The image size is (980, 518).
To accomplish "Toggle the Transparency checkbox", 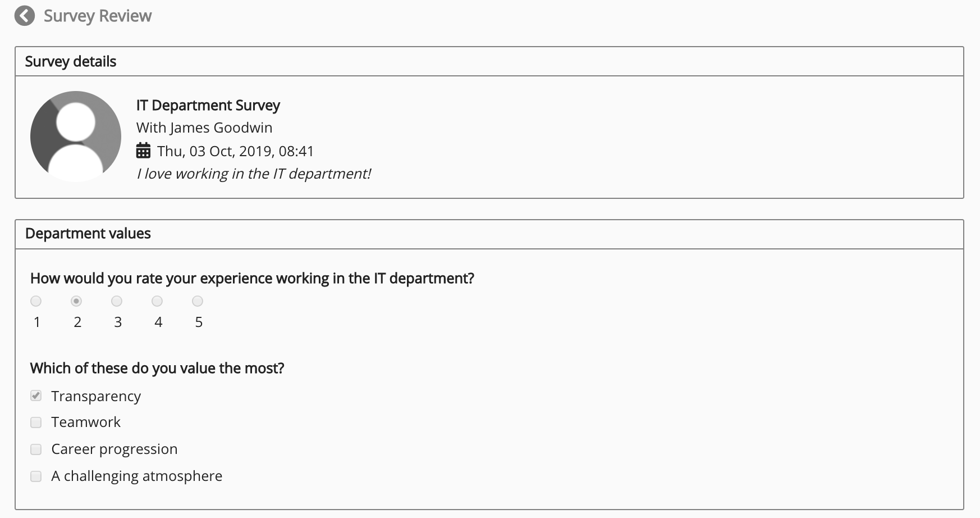I will [x=36, y=396].
